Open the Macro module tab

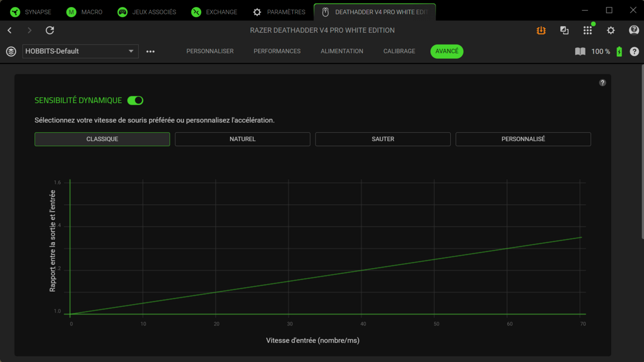click(x=85, y=12)
